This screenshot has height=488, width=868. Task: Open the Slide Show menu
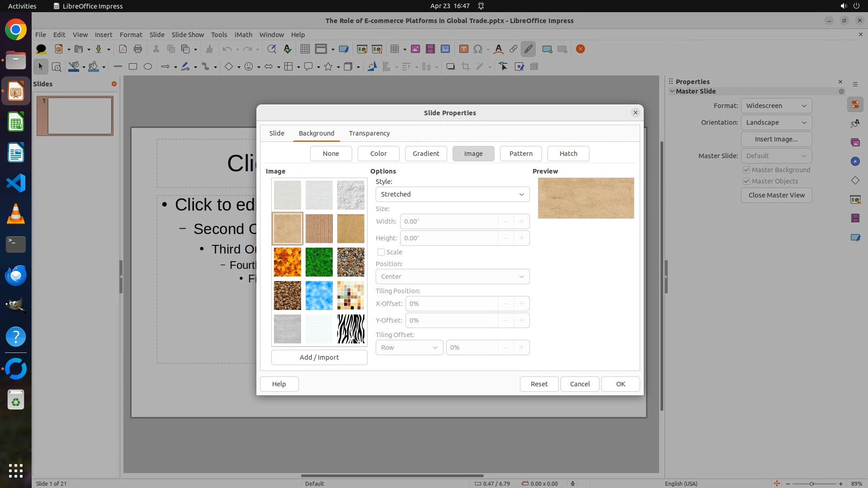(188, 35)
